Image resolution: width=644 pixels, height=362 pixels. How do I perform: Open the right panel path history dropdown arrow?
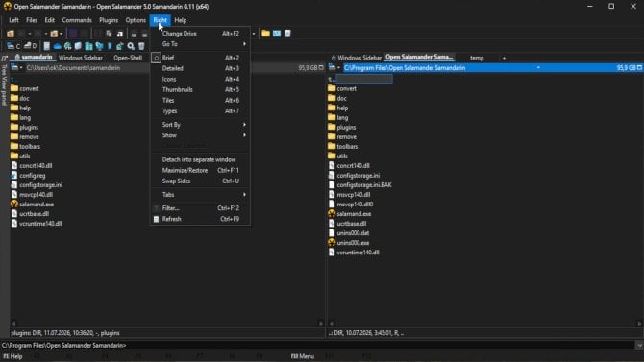point(538,68)
